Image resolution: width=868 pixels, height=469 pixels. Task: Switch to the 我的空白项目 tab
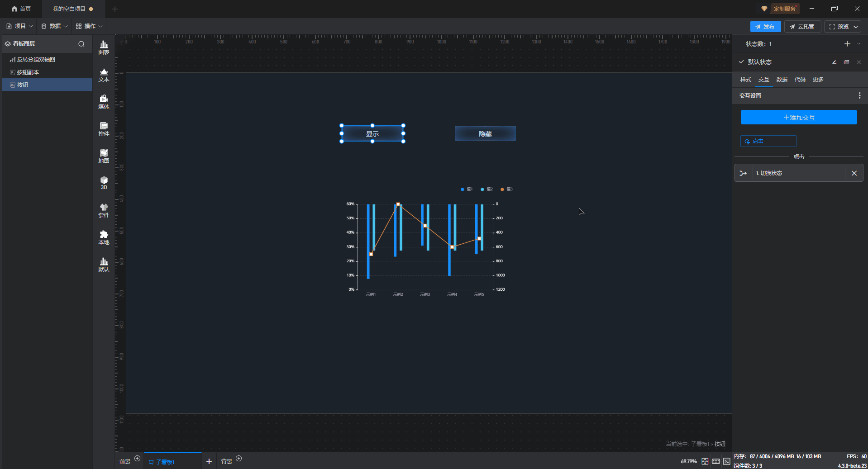tap(73, 9)
